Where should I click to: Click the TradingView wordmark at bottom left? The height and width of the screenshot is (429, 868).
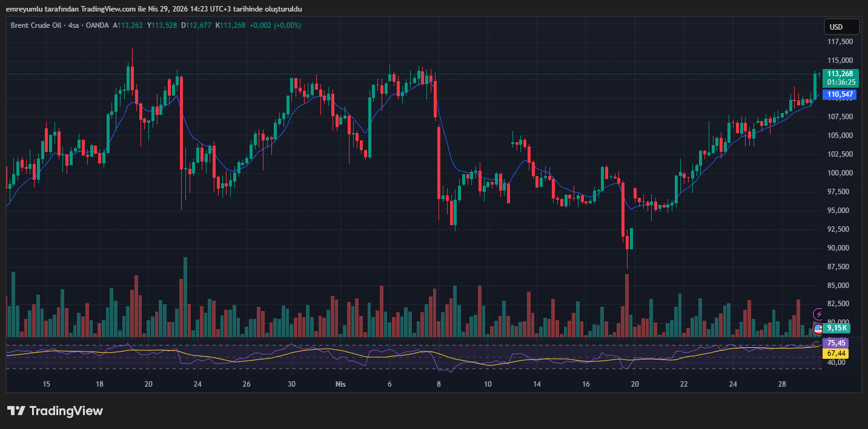(x=66, y=411)
